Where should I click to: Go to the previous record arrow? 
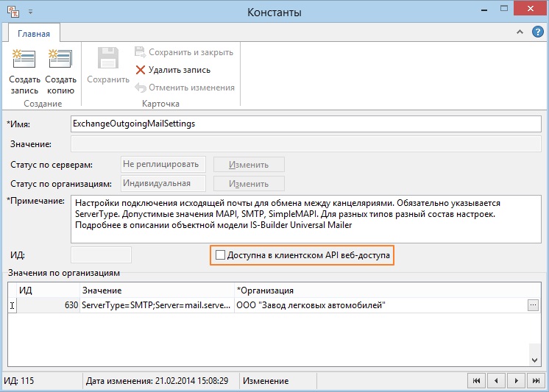(x=496, y=380)
